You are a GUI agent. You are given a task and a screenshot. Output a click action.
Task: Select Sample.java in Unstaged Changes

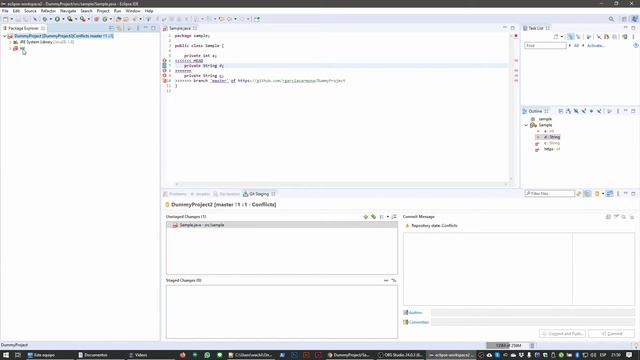click(x=282, y=225)
